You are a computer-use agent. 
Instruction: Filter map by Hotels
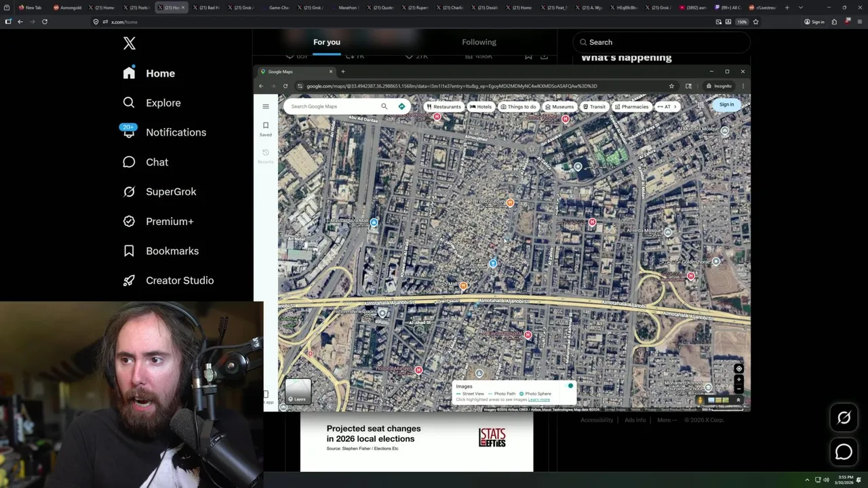coord(481,106)
